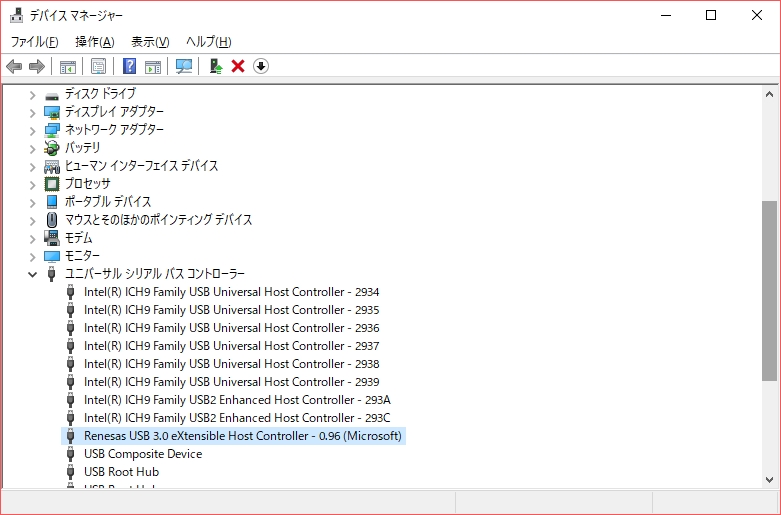Screen dimensions: 781x515
Task: Collapse ユニバーサル シリアル バス コントローラー node
Action: [32, 274]
